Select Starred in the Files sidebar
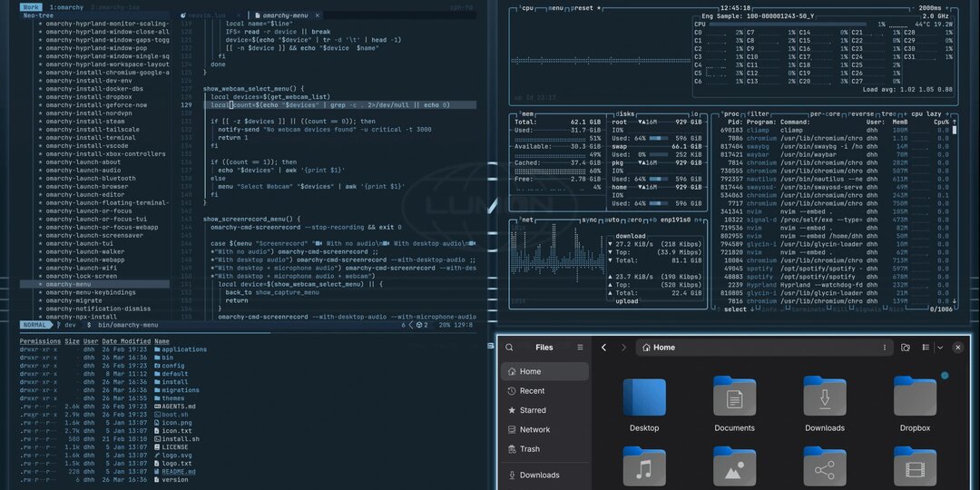The image size is (980, 490). tap(545, 410)
